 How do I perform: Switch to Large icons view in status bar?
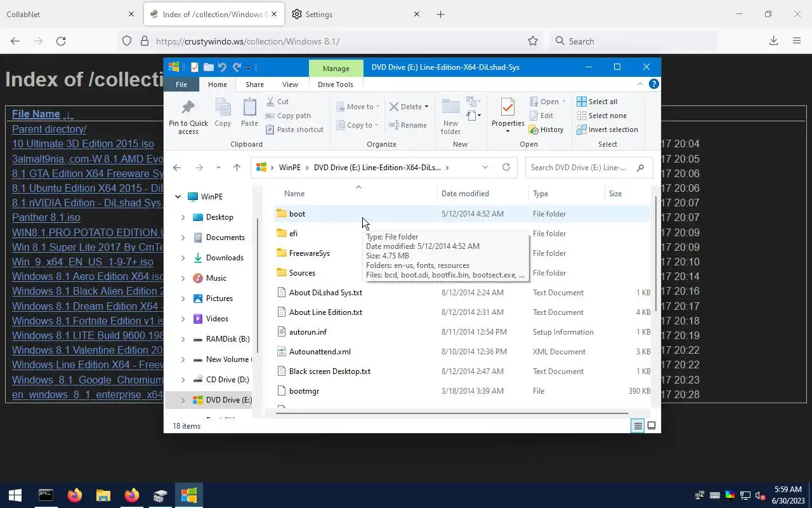(652, 426)
